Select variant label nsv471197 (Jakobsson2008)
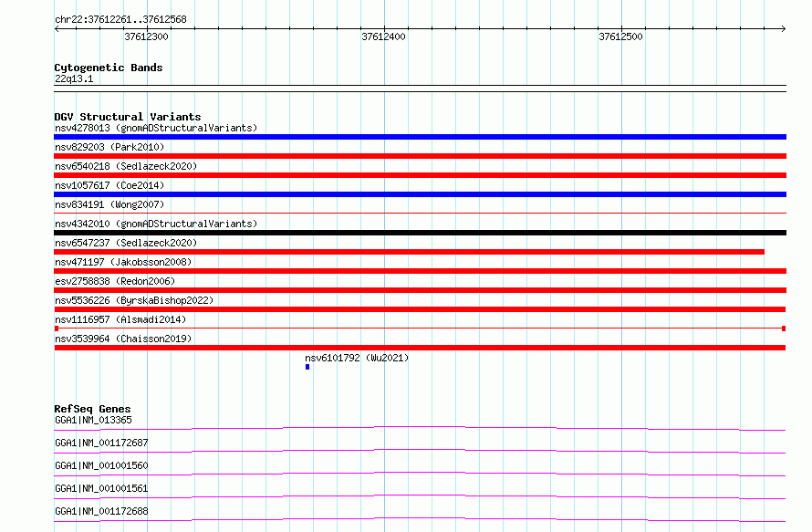 coord(123,262)
